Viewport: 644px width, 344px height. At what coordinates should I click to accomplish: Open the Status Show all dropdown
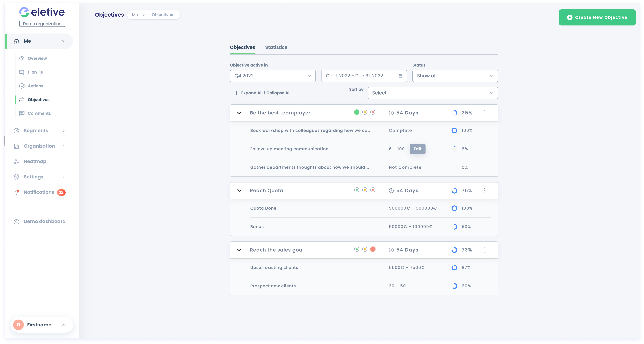coord(455,76)
